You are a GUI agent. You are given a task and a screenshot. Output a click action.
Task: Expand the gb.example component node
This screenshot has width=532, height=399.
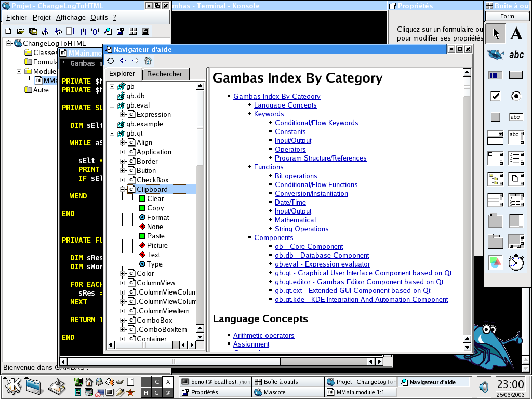pos(112,124)
